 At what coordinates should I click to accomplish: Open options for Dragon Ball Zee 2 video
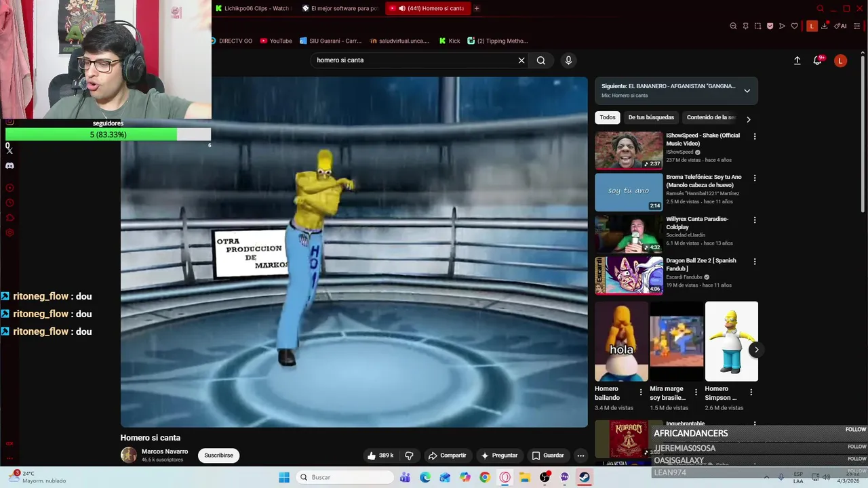tap(755, 262)
